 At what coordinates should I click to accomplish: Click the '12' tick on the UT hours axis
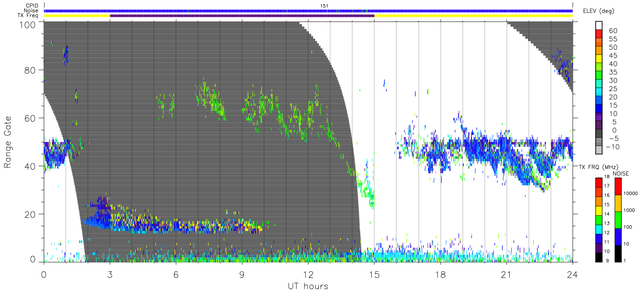pyautogui.click(x=308, y=274)
